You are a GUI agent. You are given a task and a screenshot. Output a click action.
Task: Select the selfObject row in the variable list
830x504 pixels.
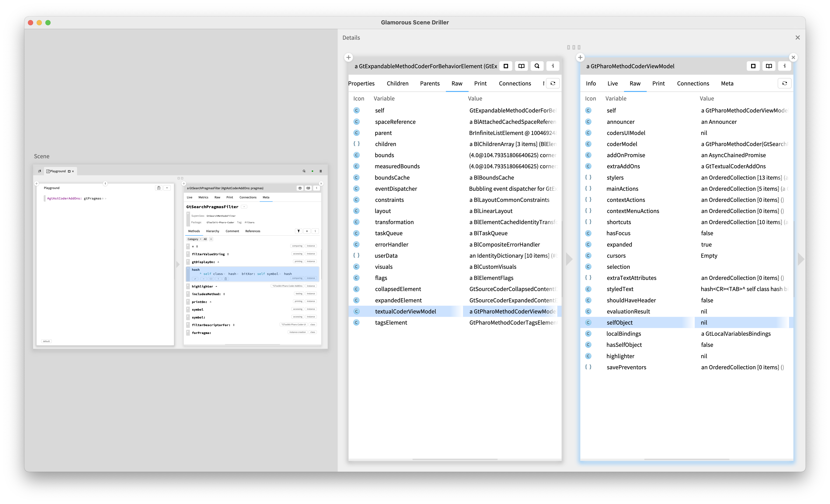pyautogui.click(x=620, y=322)
